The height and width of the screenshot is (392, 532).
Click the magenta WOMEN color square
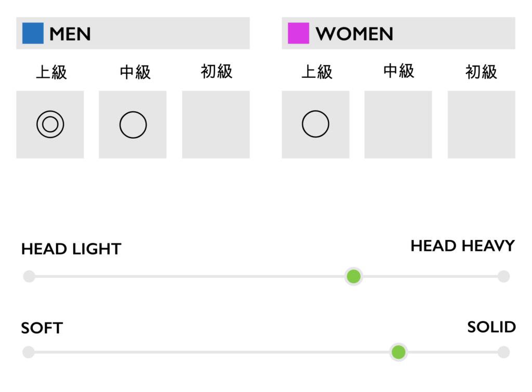[x=298, y=33]
